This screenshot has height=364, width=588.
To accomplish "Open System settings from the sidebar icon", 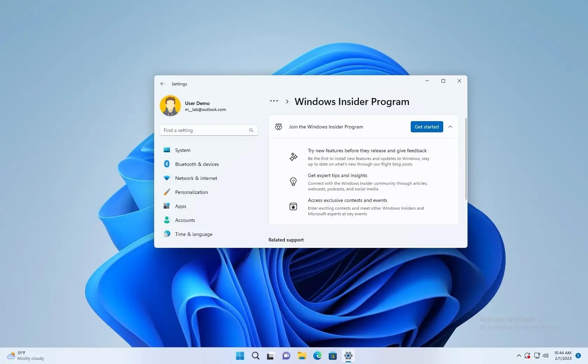I will 166,150.
